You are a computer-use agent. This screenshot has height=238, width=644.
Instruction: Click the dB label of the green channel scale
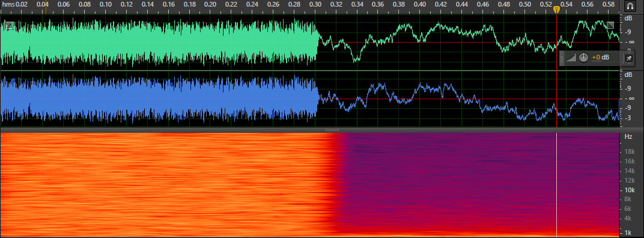pos(628,19)
